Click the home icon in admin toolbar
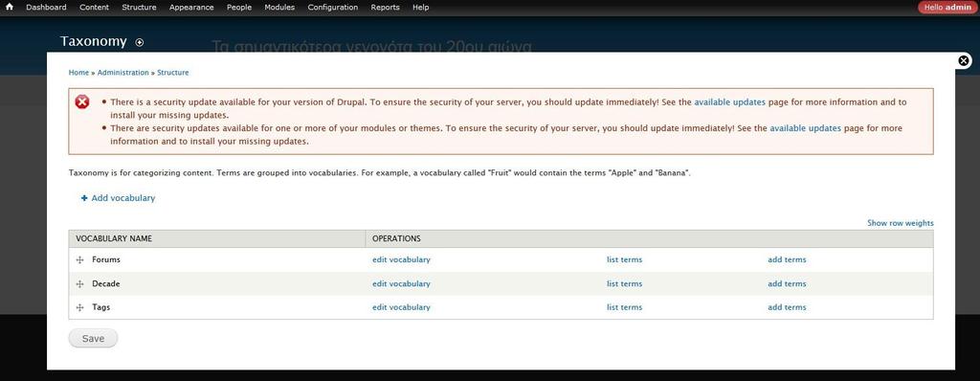Viewport: 980px width, 381px height. 10,8
